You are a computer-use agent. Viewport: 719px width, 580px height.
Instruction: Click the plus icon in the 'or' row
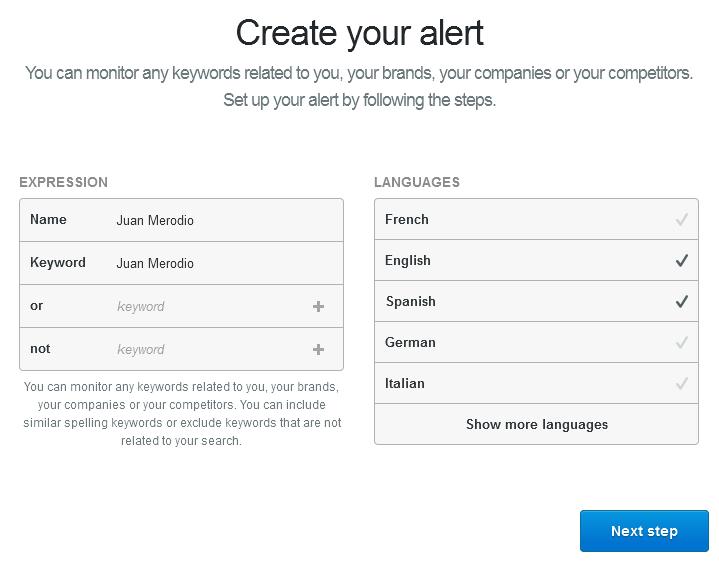[318, 306]
